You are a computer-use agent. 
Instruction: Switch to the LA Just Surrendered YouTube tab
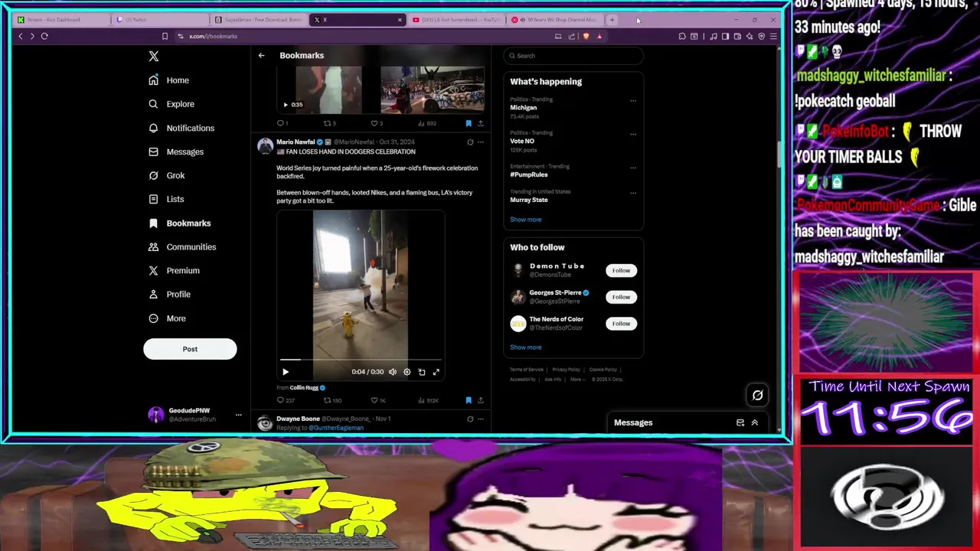pos(456,20)
